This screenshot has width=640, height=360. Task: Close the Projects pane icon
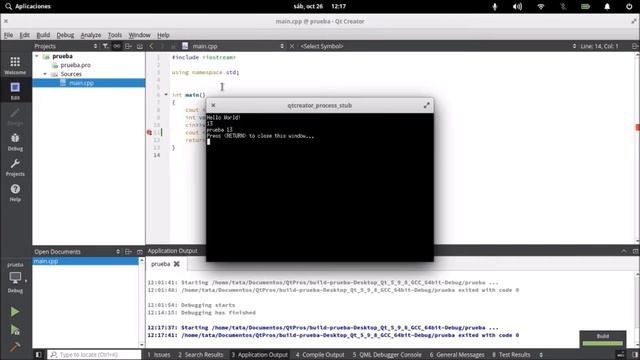[x=140, y=46]
